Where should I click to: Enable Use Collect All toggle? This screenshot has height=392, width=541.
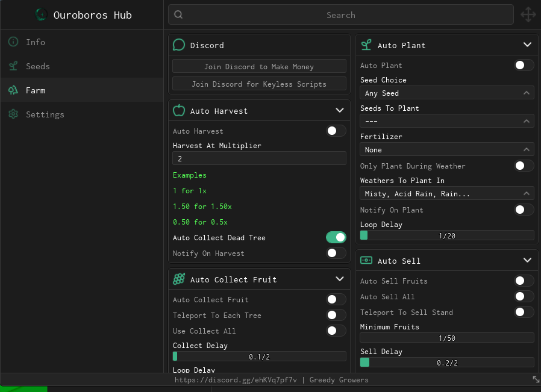pyautogui.click(x=336, y=331)
